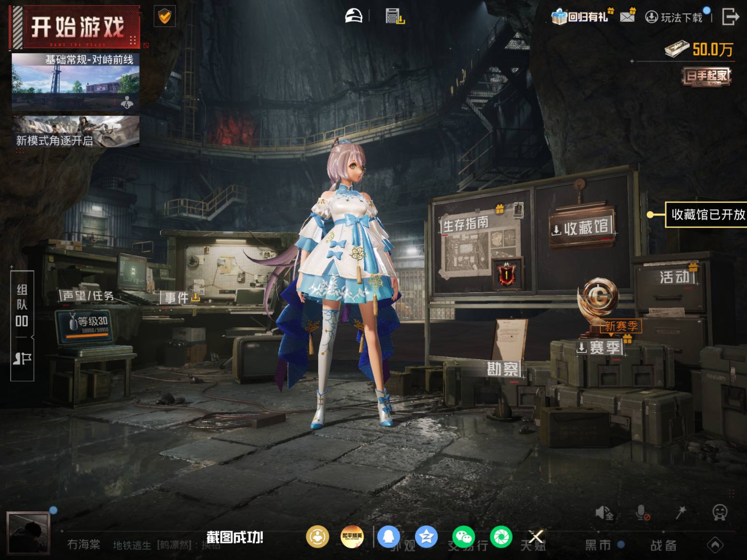The width and height of the screenshot is (747, 560).
Task: Open the 组队 team panel
Action: pyautogui.click(x=22, y=305)
